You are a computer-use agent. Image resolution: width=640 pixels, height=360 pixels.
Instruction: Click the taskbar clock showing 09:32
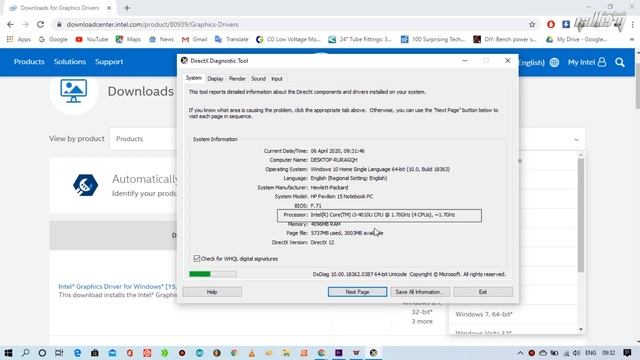point(608,353)
